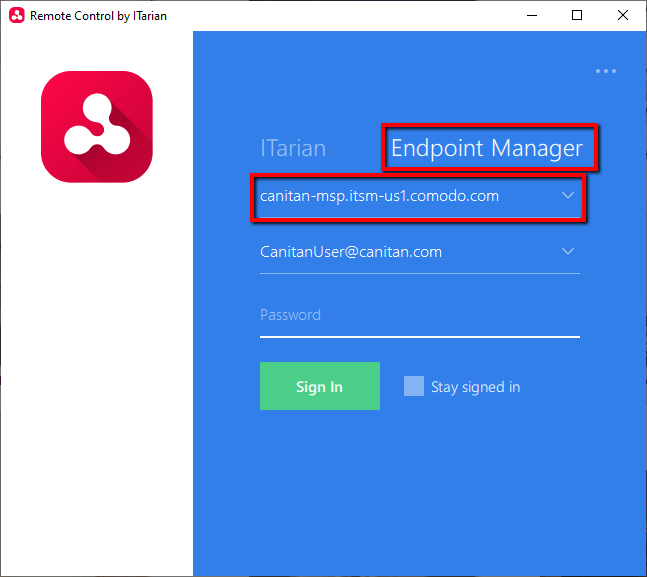
Task: Minimize the Remote Control window
Action: pyautogui.click(x=532, y=16)
